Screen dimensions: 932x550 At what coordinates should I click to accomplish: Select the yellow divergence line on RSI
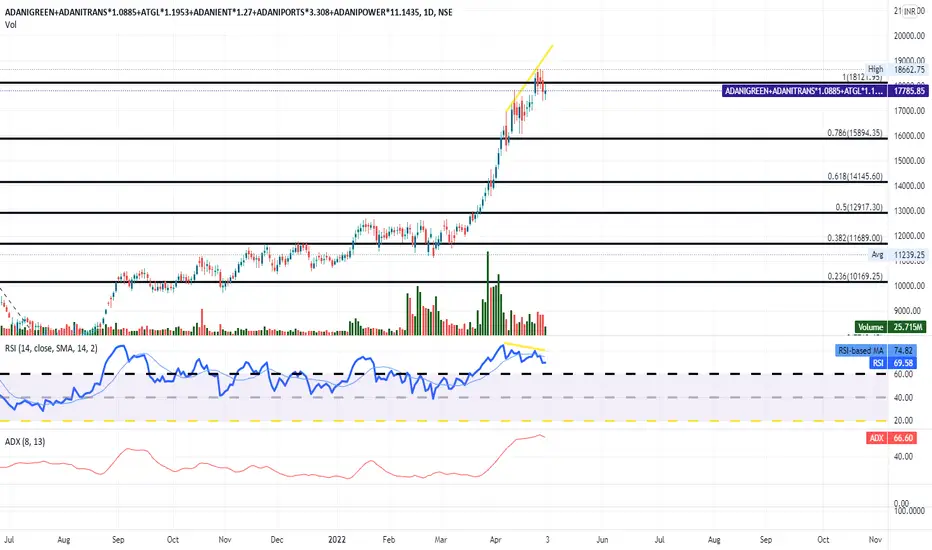click(524, 347)
